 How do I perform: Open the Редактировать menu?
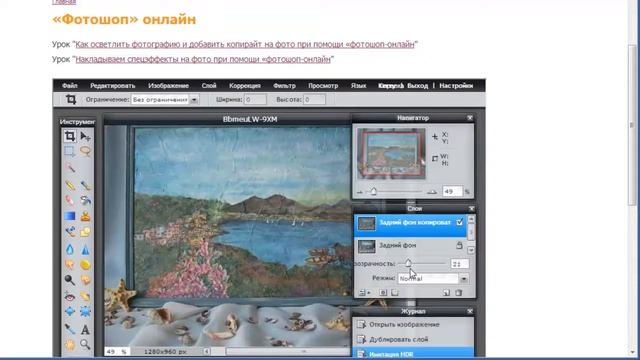tap(113, 86)
